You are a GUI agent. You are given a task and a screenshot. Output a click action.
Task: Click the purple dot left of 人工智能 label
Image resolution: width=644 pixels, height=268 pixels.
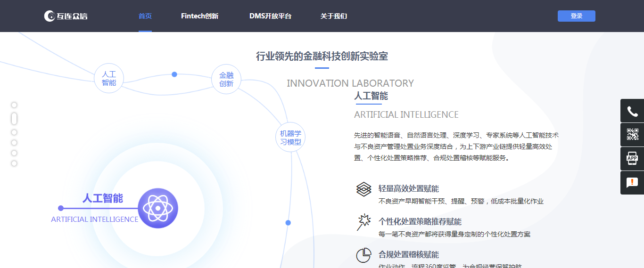60,208
